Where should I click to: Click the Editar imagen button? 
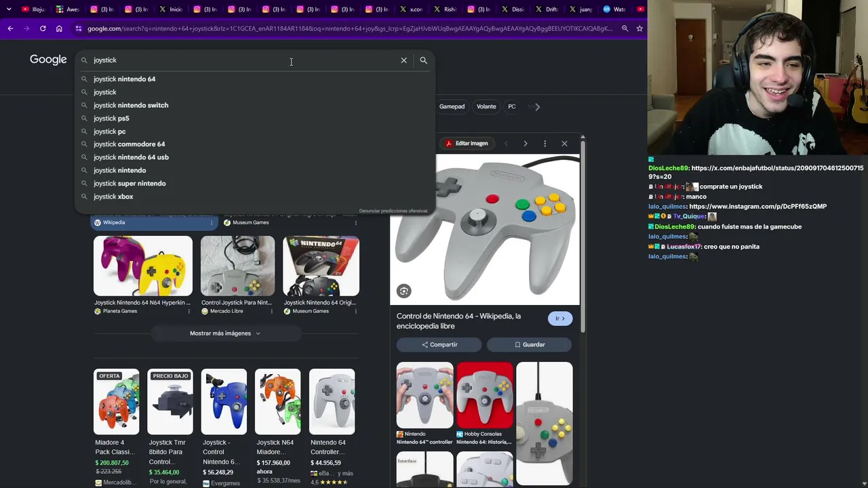(467, 144)
